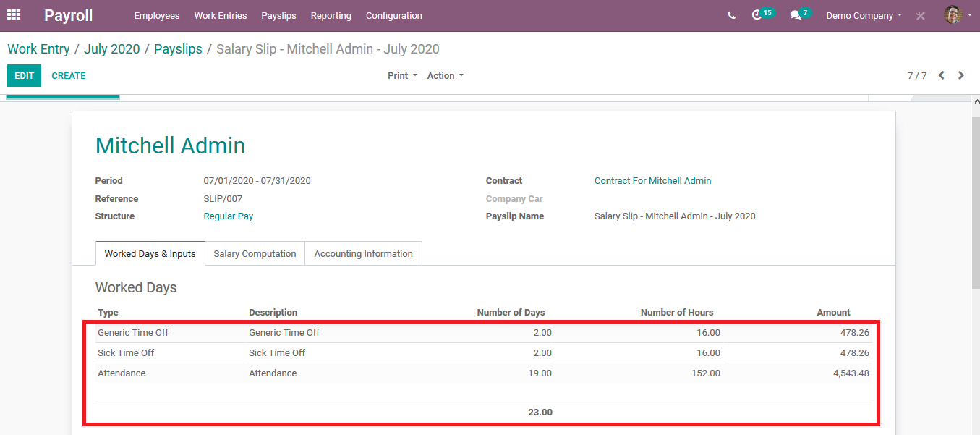This screenshot has width=980, height=435.
Task: Go to next record arrow
Action: click(961, 75)
